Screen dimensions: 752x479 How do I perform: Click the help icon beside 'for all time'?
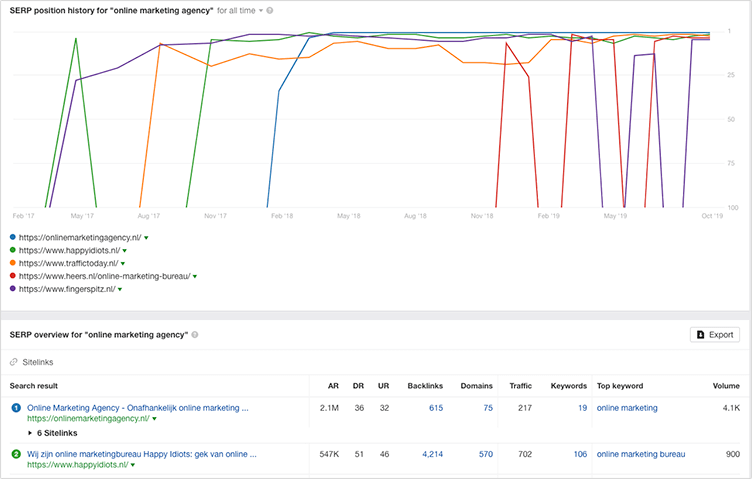(x=270, y=11)
